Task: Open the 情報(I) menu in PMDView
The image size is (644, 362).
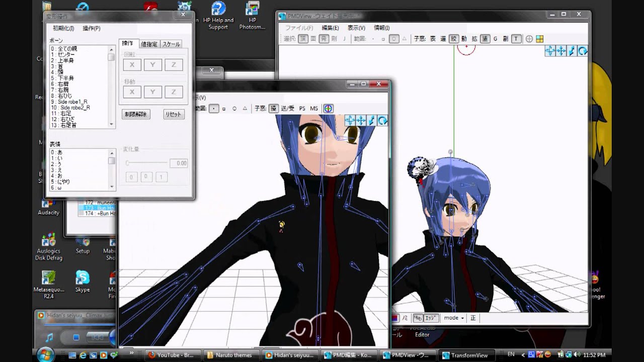Action: 381,28
